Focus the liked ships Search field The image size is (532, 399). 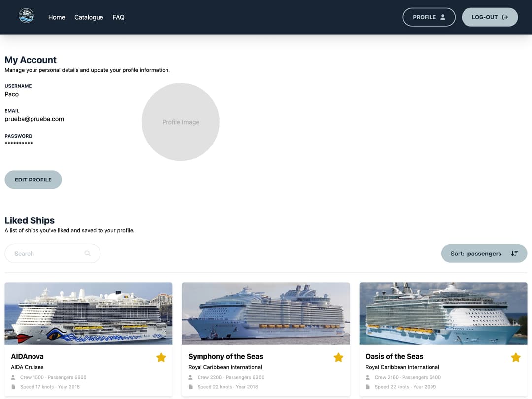pyautogui.click(x=53, y=254)
